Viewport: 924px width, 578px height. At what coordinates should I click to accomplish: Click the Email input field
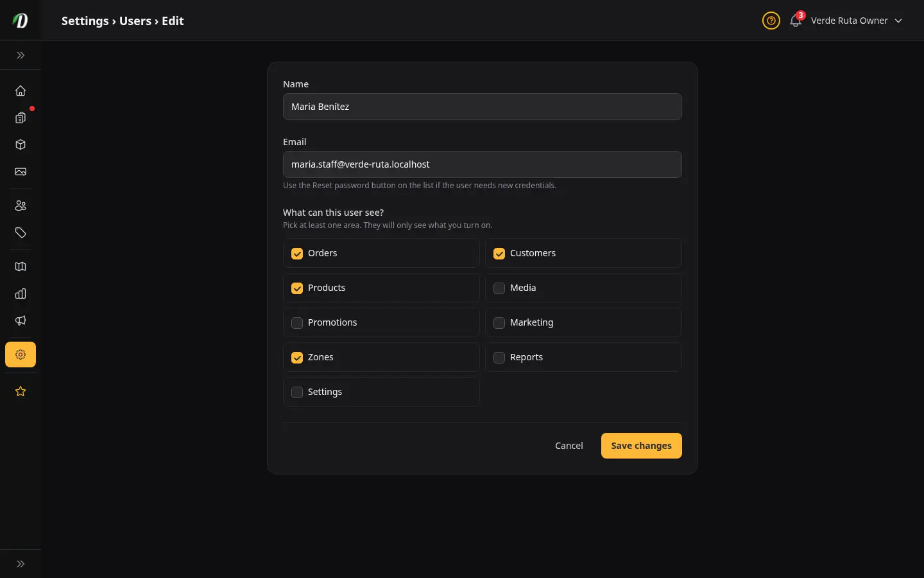483,164
